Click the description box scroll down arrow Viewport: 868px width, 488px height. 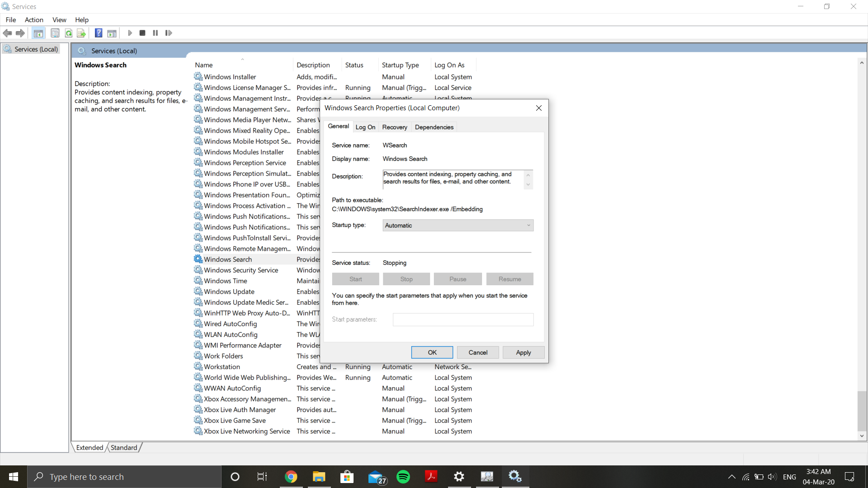coord(528,185)
